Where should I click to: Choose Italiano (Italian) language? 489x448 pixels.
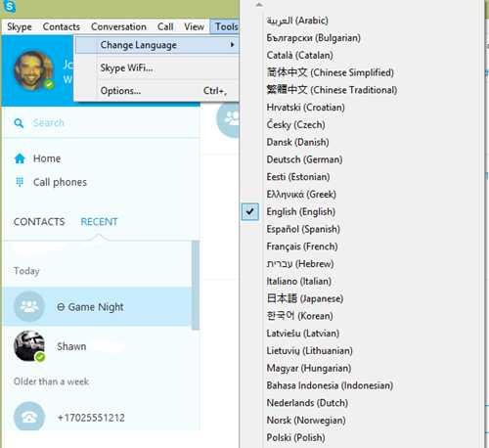299,281
